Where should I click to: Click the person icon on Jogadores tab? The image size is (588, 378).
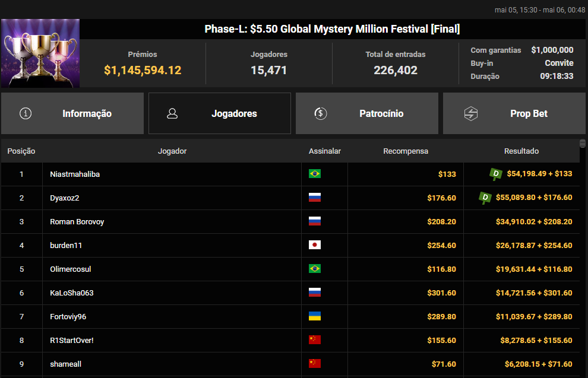172,113
